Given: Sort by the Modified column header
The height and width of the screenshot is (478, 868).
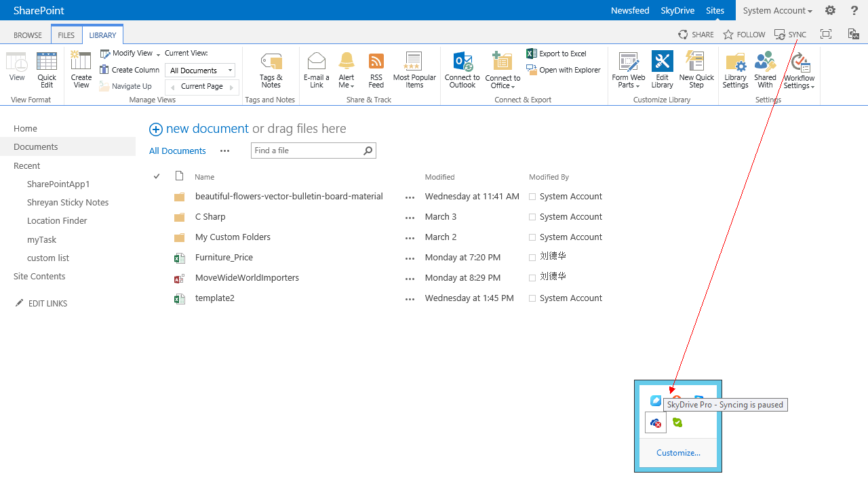Looking at the screenshot, I should point(439,177).
